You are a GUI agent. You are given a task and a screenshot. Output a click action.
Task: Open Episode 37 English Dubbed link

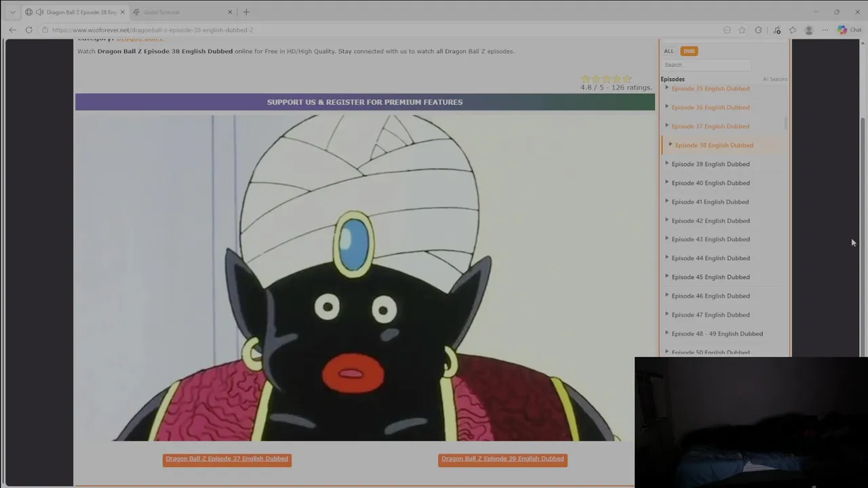coord(711,126)
